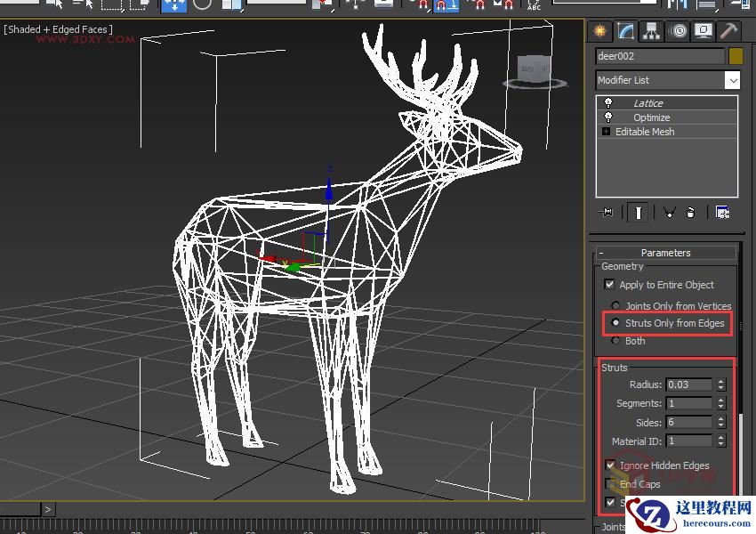Open the Modifier List dropdown
Screen dimensions: 756x534
pyautogui.click(x=732, y=80)
